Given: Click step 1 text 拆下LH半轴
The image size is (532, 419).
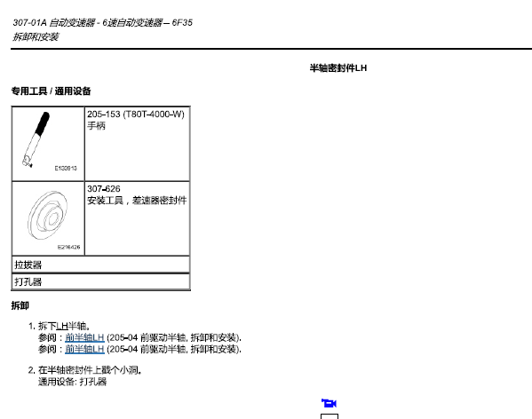Looking at the screenshot, I should [x=64, y=326].
